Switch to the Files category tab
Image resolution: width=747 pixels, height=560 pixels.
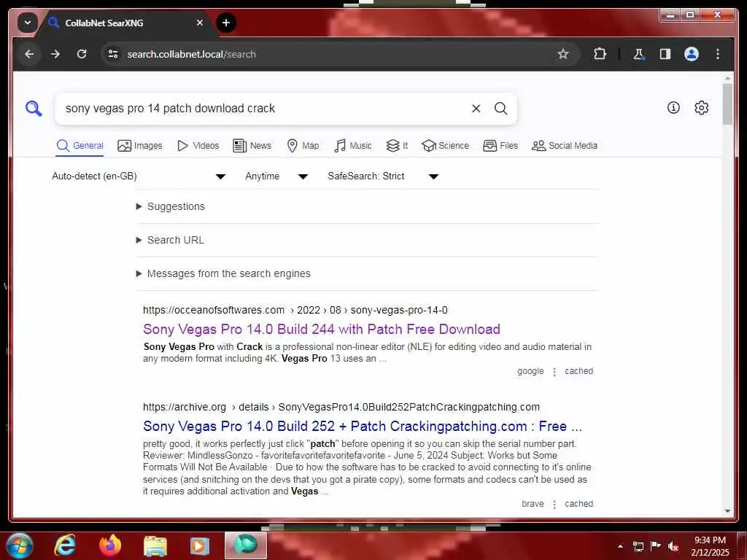500,146
